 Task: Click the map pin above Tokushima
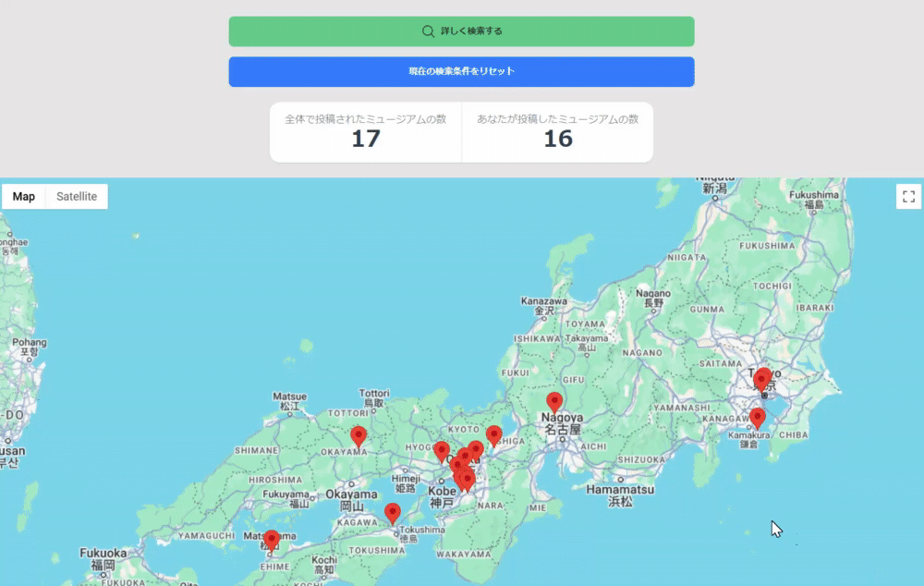click(x=393, y=514)
